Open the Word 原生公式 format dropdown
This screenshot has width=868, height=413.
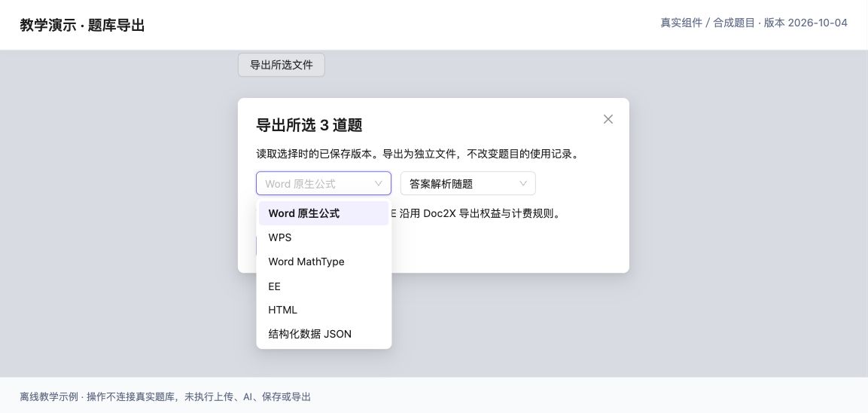pos(324,183)
